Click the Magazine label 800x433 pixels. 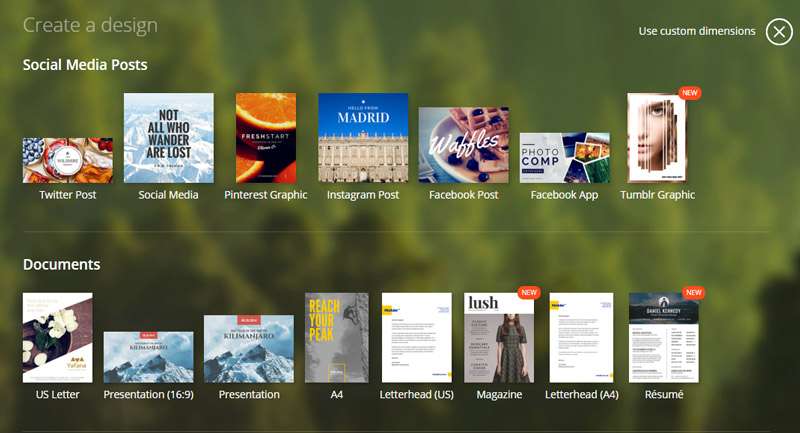coord(499,395)
